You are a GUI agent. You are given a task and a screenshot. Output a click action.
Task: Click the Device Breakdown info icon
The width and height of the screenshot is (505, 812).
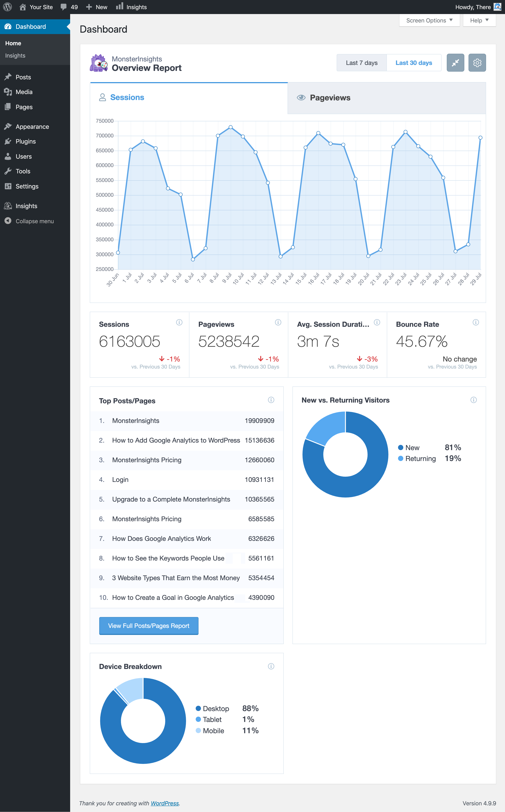pyautogui.click(x=271, y=666)
